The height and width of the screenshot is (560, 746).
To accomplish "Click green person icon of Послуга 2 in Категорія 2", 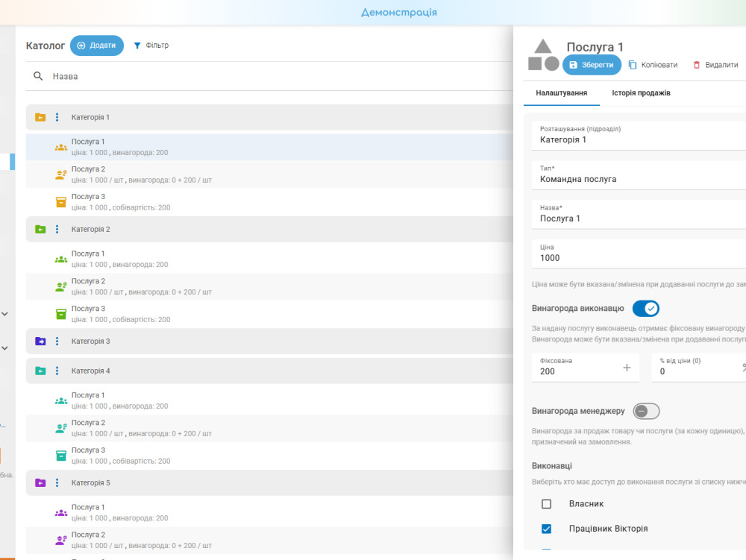I will point(61,286).
